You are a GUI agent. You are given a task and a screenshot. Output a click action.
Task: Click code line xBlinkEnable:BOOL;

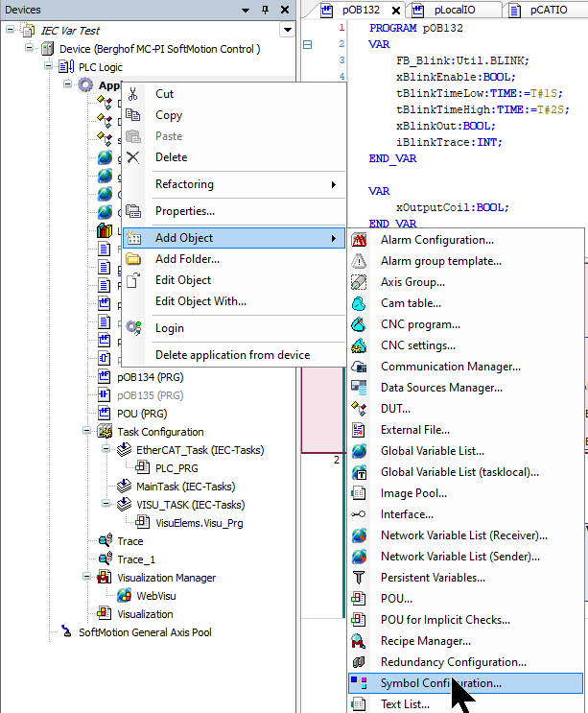(456, 77)
